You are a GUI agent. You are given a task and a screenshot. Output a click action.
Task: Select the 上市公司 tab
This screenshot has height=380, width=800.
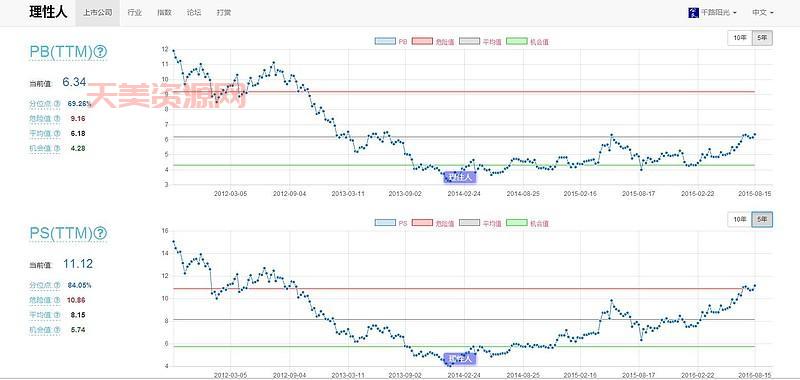tap(97, 13)
